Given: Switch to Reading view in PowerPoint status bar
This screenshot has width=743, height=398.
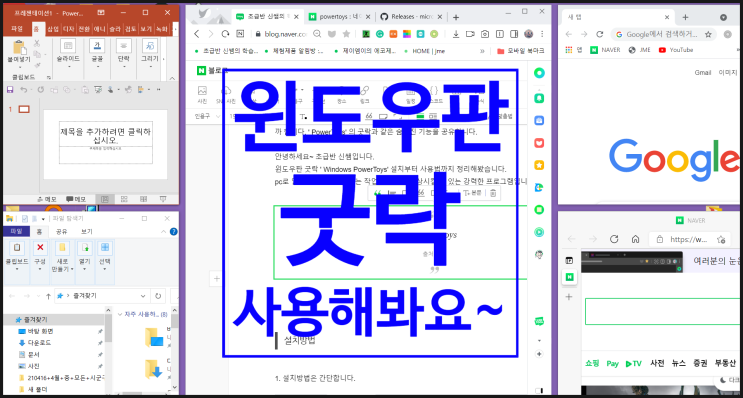Looking at the screenshot, I should pos(144,199).
